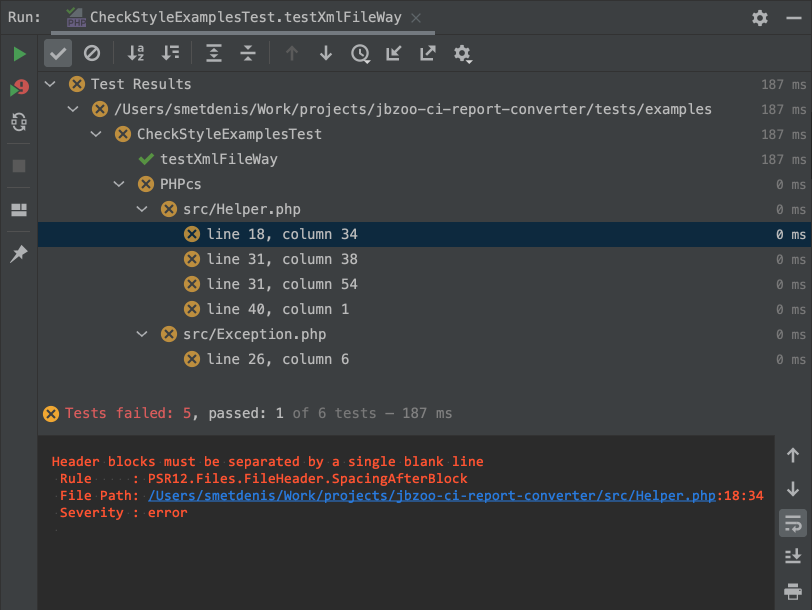Toggle Show Ignored tests button
Viewport: 812px width, 610px height.
click(92, 53)
